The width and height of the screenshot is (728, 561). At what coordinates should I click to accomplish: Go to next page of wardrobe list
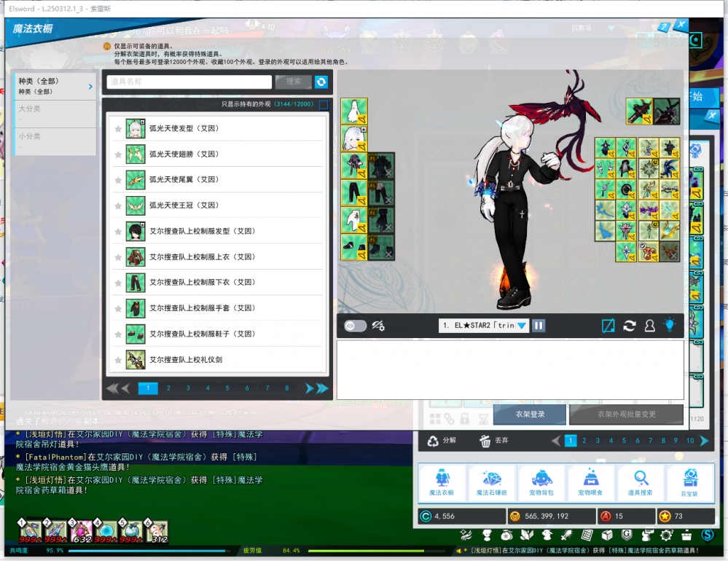coord(309,388)
